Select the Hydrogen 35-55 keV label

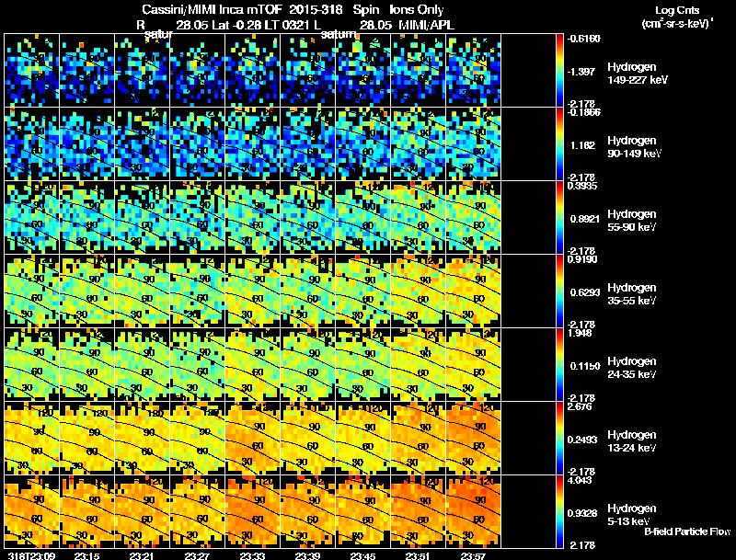pos(632,294)
